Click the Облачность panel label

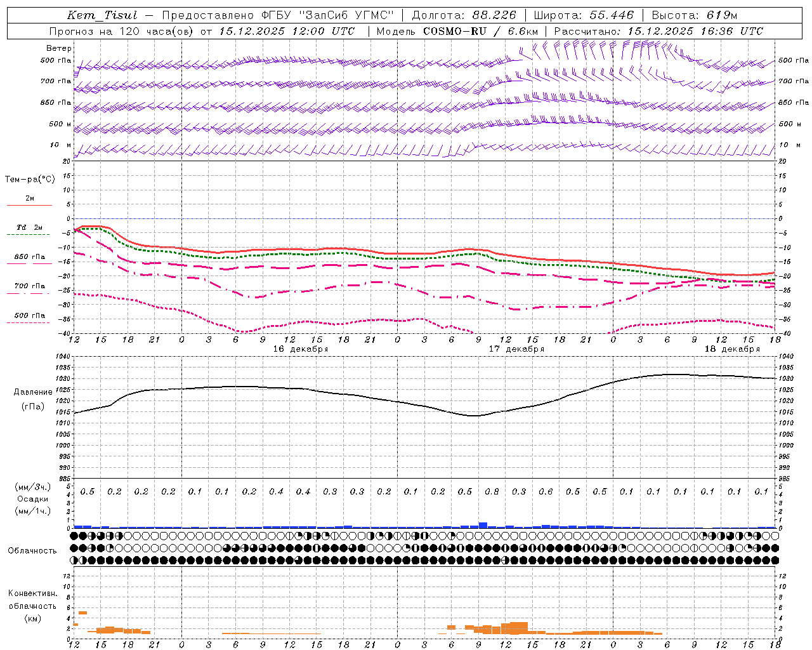click(x=32, y=551)
